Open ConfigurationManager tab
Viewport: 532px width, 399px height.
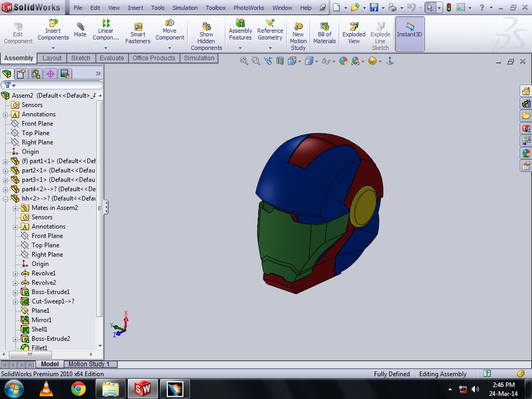click(x=36, y=74)
